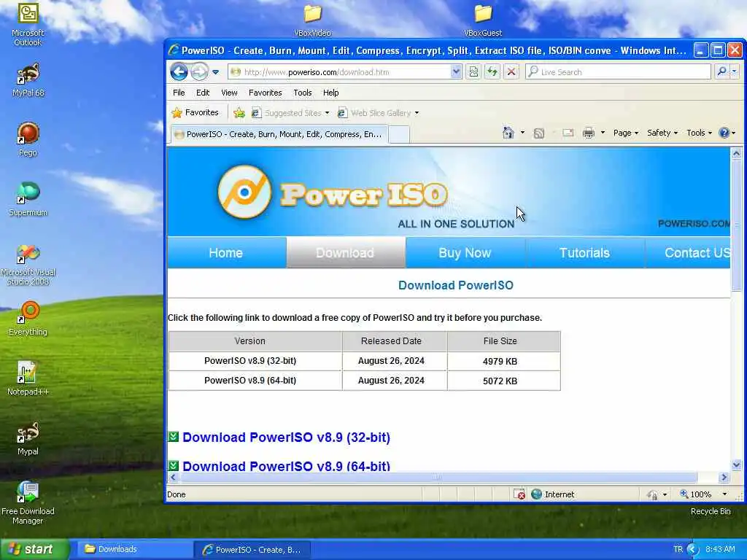Viewport: 747px width, 560px height.
Task: Open the Page command menu
Action: 625,133
